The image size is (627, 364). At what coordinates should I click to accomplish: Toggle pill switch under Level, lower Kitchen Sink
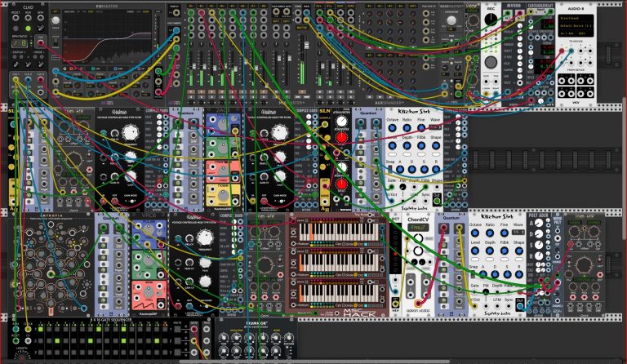[475, 260]
